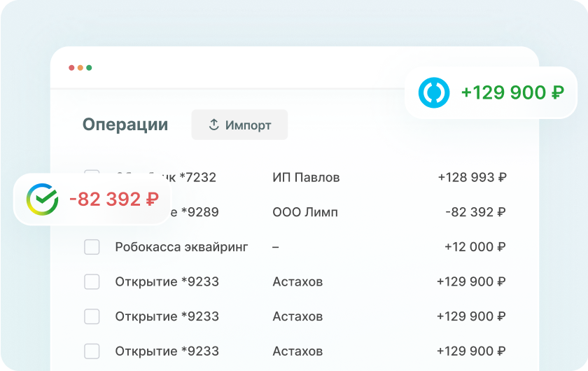Click the red -82 392 ₽ floating badge amount
The image size is (588, 371).
(114, 199)
